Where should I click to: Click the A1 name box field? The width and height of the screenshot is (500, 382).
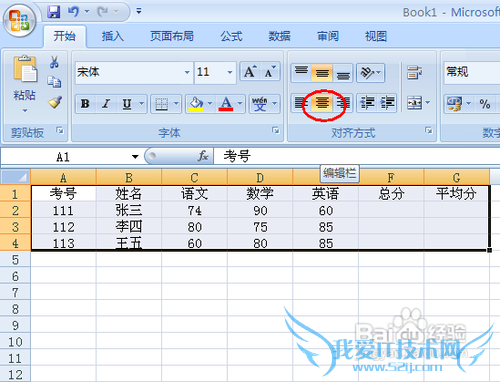tap(63, 157)
